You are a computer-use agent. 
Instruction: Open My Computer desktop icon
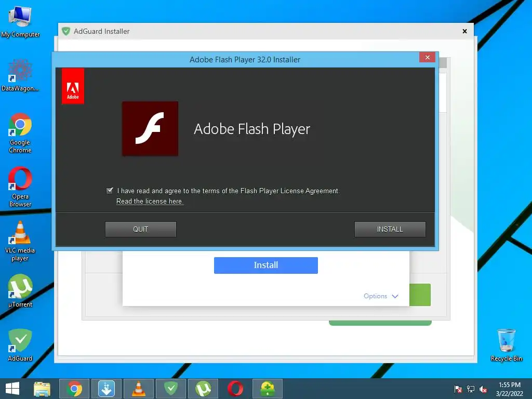pyautogui.click(x=20, y=21)
